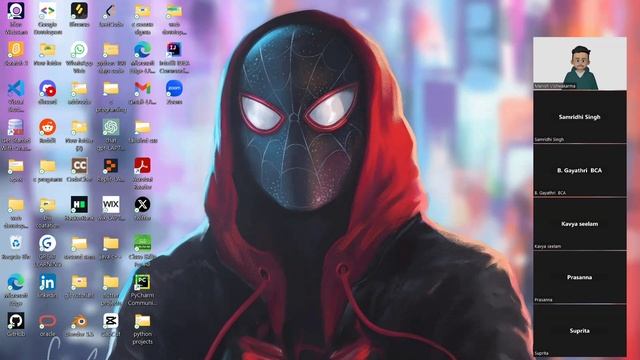This screenshot has width=640, height=360.
Task: Open Visual Studio Code shortcut
Action: [16, 89]
